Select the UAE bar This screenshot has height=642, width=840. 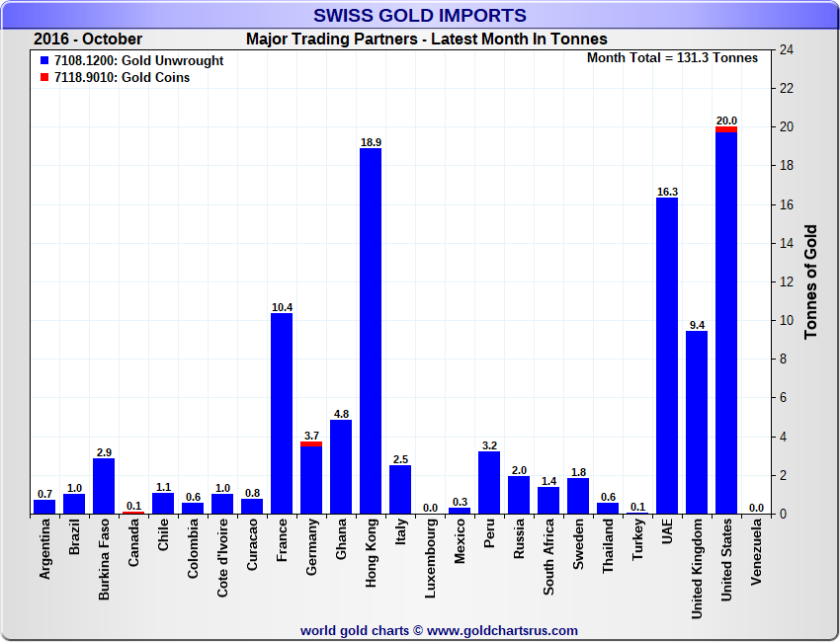coord(667,356)
